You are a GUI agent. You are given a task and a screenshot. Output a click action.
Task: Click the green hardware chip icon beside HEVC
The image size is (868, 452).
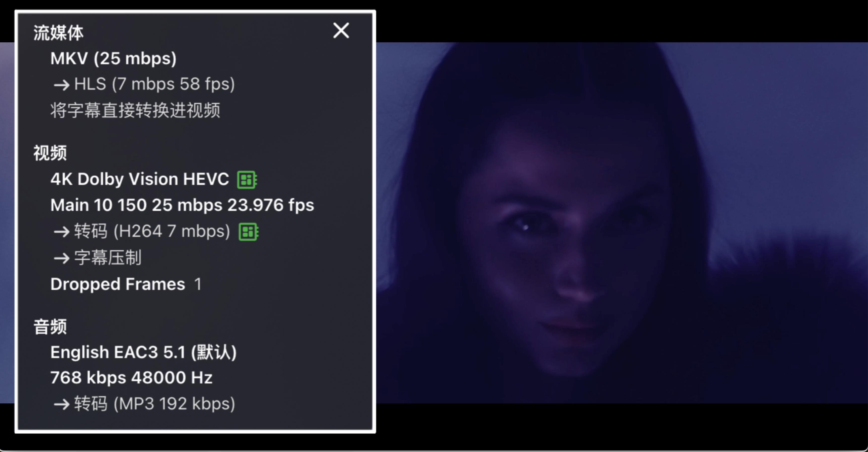[x=247, y=179]
